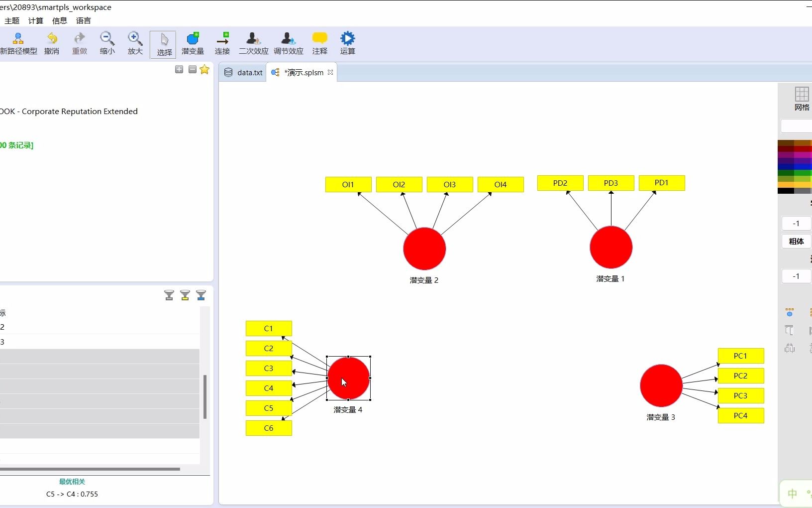Image resolution: width=812 pixels, height=508 pixels.
Task: Run the calculation (运算)
Action: tap(348, 44)
